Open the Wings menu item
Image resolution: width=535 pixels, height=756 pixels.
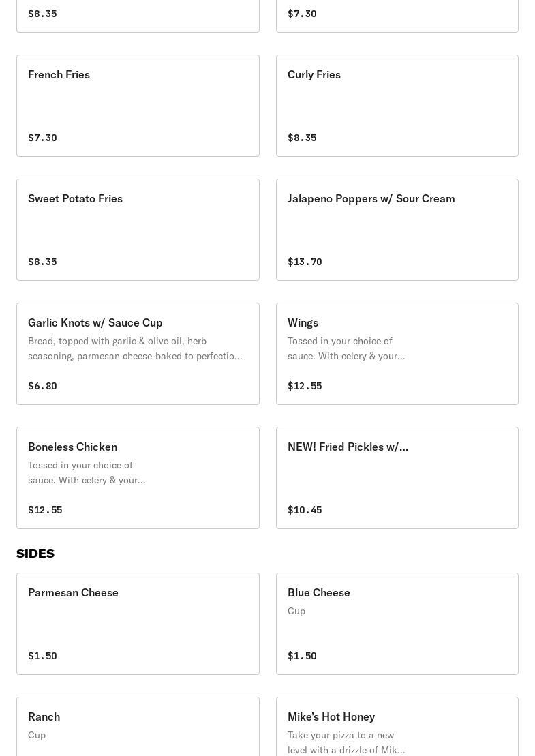397,354
